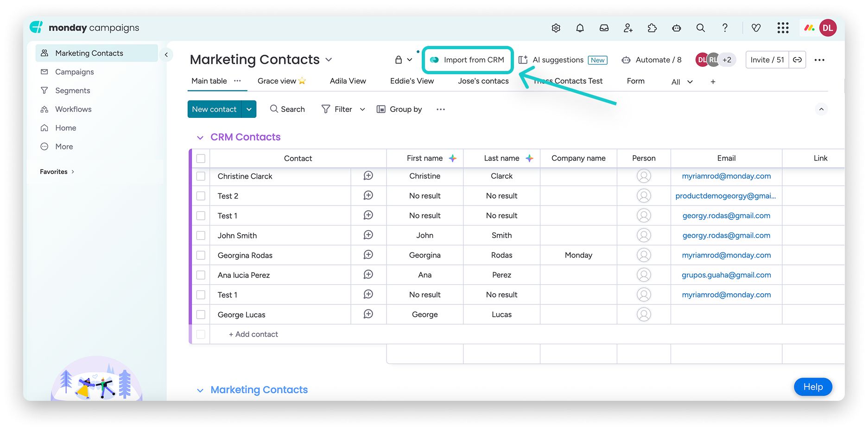Open Automate / 8 button
The height and width of the screenshot is (431, 868).
[x=652, y=60]
